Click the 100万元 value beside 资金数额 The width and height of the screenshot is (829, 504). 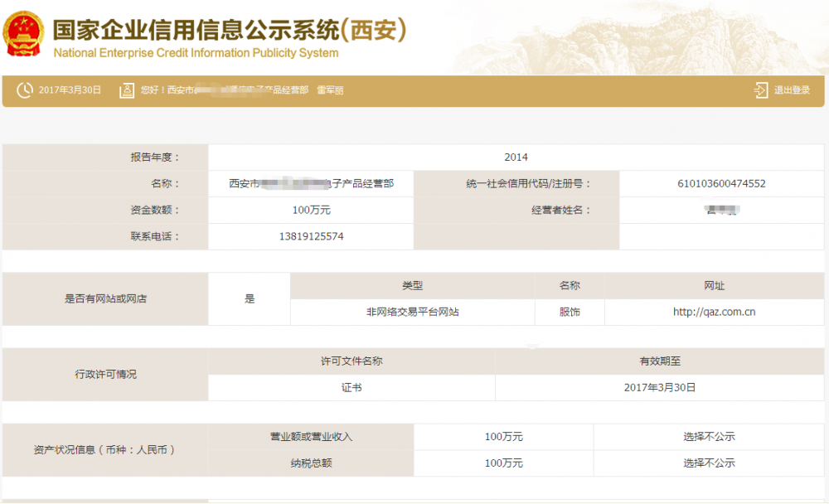(x=311, y=211)
